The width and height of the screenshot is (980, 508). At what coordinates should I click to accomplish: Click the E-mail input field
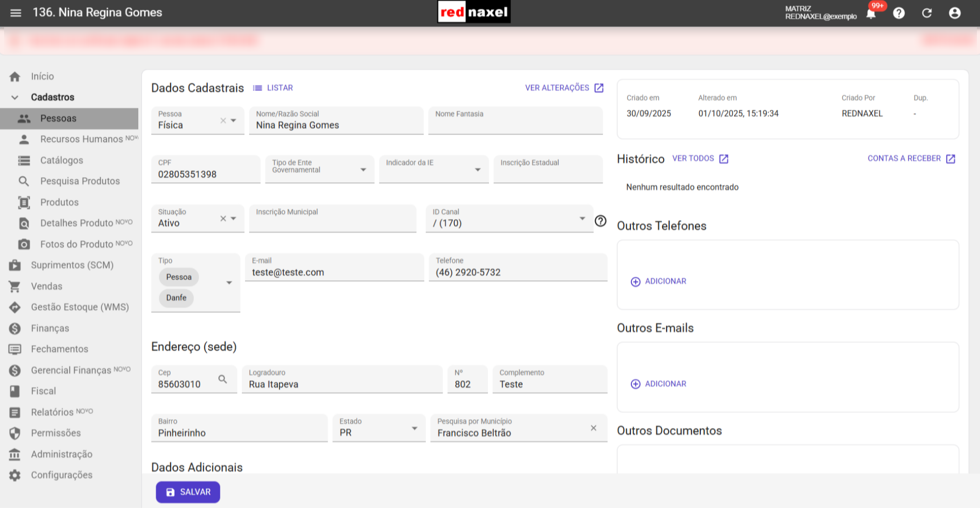pos(334,268)
